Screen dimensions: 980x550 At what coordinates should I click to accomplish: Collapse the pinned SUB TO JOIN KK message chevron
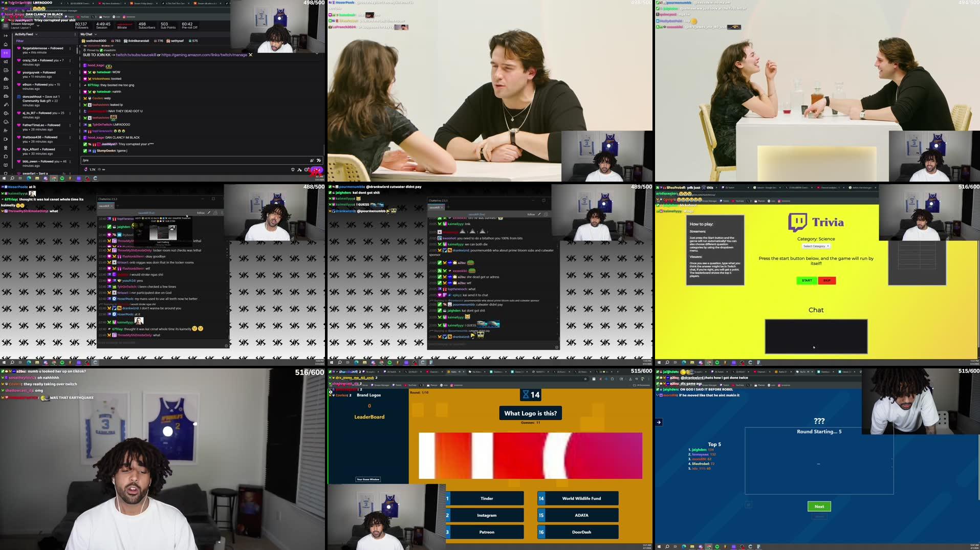(x=317, y=53)
